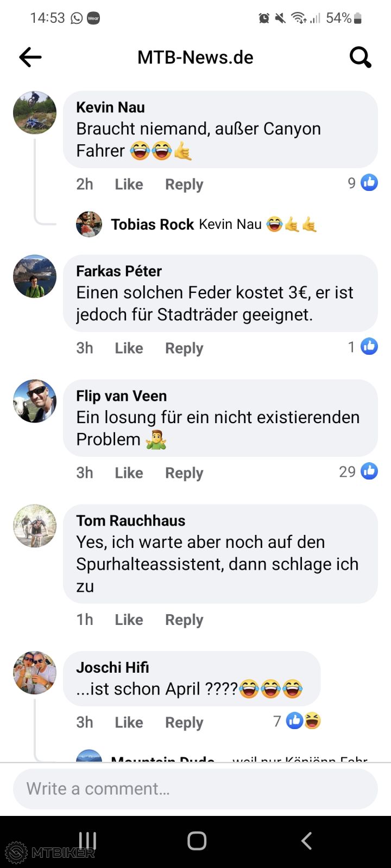Reply to Farkas Péter's comment
This screenshot has width=391, height=868.
click(184, 348)
